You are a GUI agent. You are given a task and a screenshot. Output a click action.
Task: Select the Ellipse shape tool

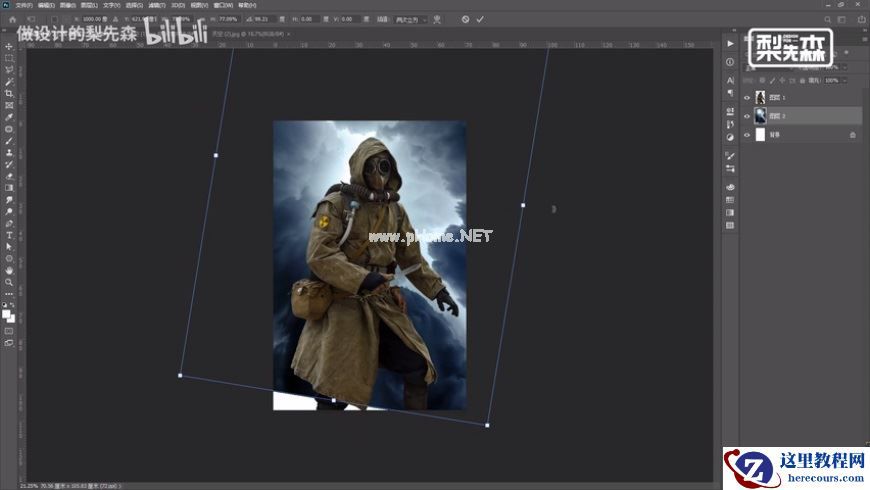coord(9,259)
